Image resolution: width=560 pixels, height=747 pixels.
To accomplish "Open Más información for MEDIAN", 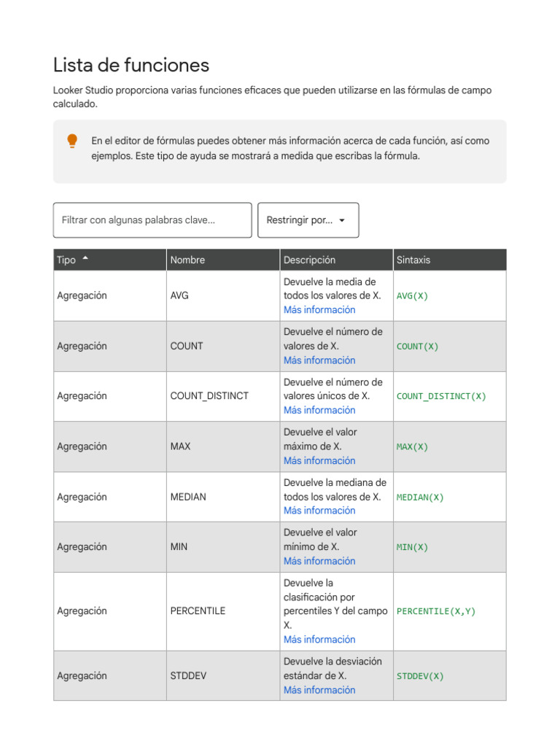I will tap(319, 511).
